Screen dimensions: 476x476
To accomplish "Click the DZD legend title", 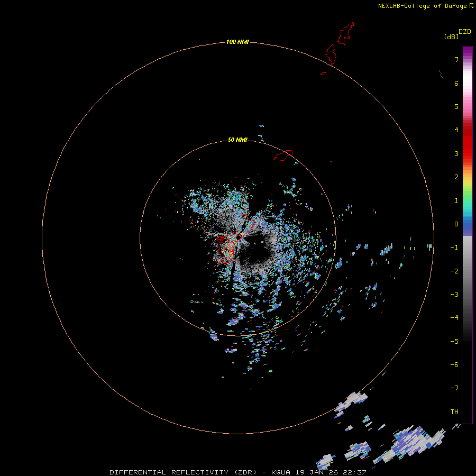I will click(465, 32).
